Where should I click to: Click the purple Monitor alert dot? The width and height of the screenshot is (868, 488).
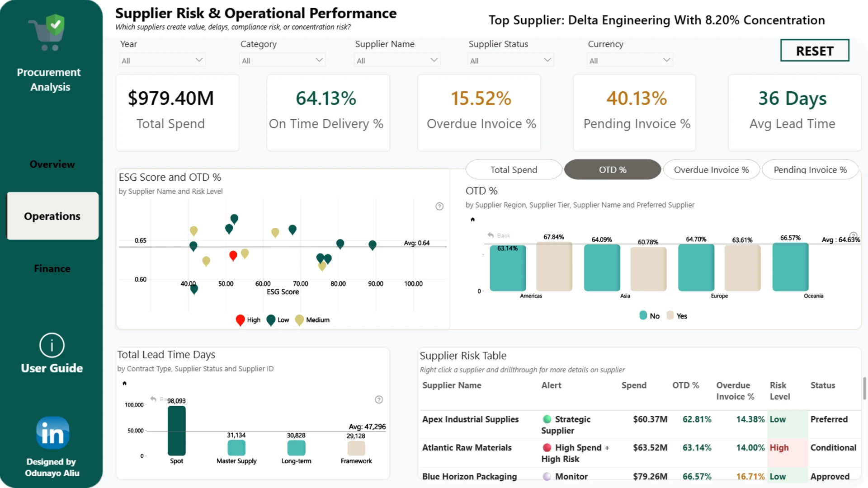click(547, 476)
